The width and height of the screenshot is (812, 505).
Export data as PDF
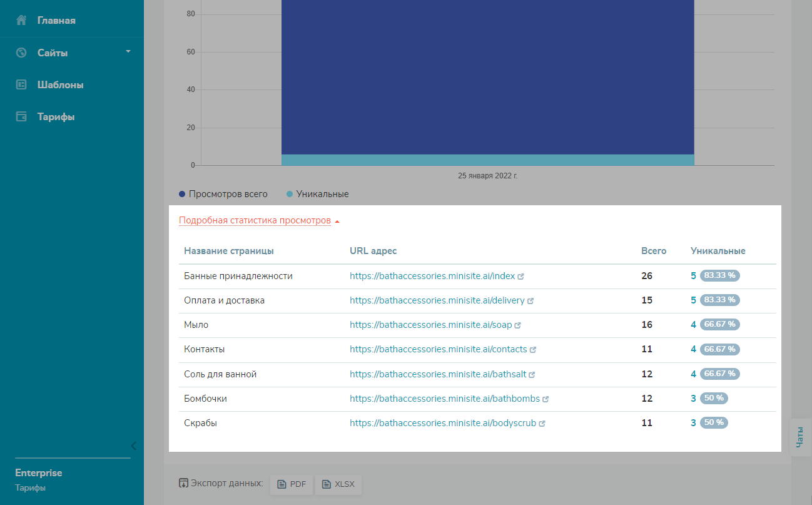coord(292,484)
